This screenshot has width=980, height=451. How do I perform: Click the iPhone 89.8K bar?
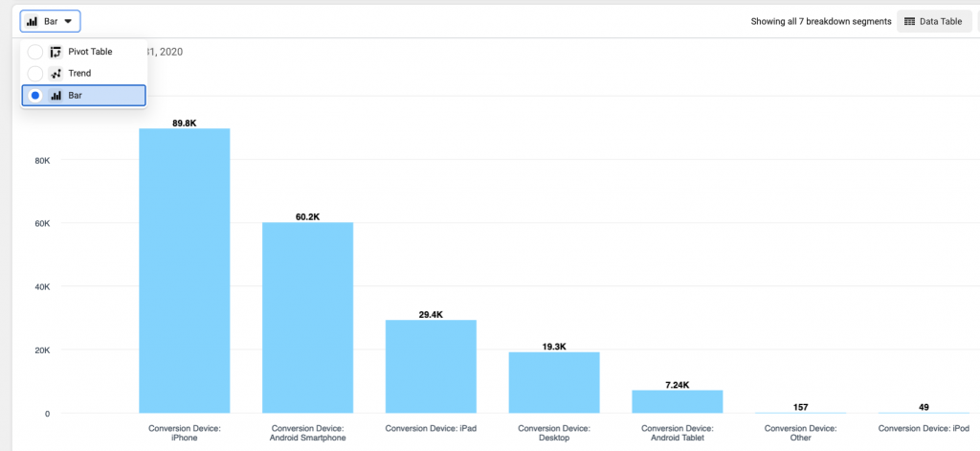click(185, 270)
